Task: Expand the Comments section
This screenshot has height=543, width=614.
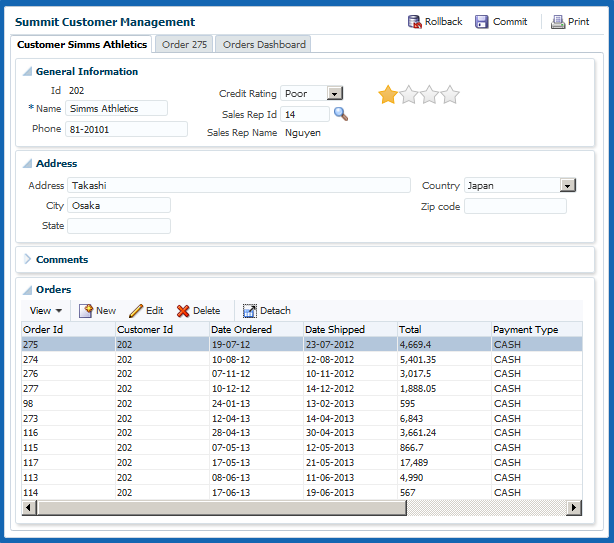Action: tap(27, 259)
